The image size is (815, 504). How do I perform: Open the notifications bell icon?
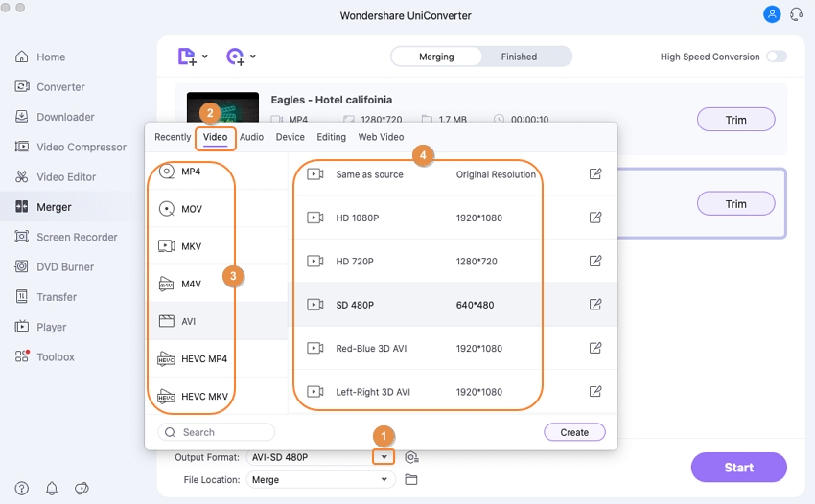[x=52, y=489]
